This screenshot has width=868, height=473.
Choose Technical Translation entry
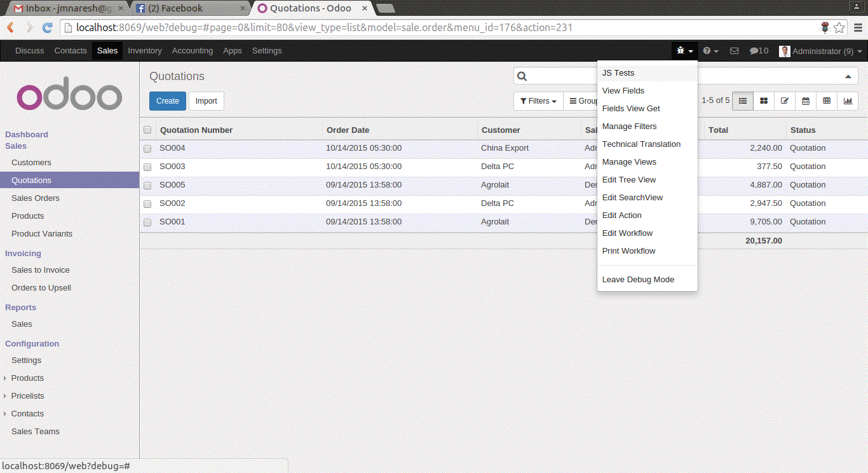[x=648, y=144]
